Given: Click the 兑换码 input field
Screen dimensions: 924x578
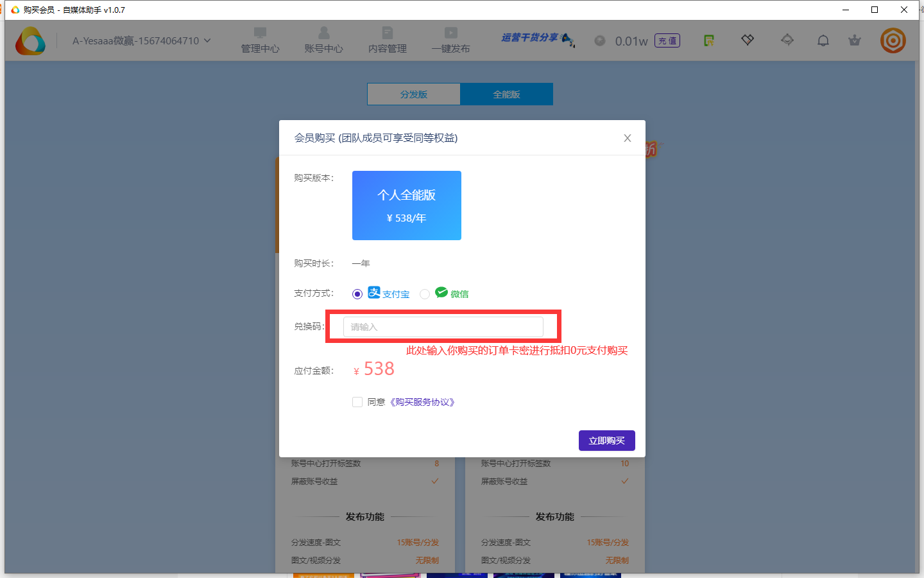Looking at the screenshot, I should (443, 327).
